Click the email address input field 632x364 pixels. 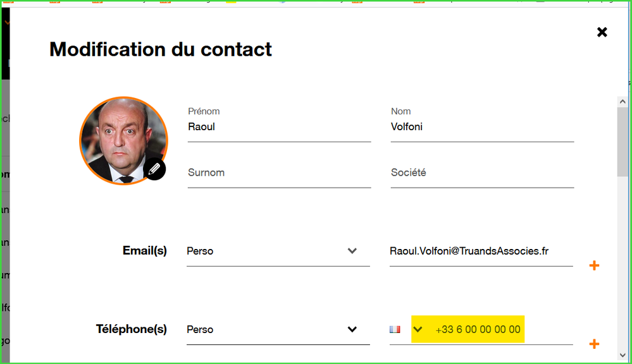click(481, 251)
